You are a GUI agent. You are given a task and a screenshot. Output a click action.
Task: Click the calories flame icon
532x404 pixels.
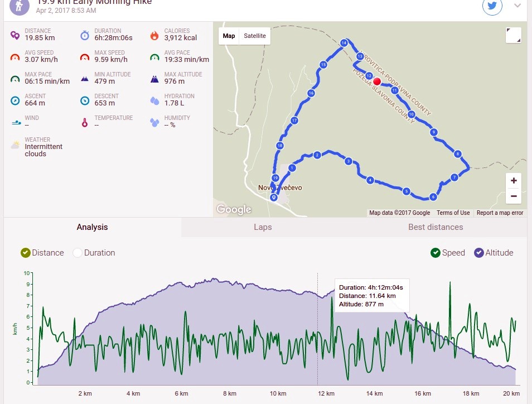[x=154, y=35]
